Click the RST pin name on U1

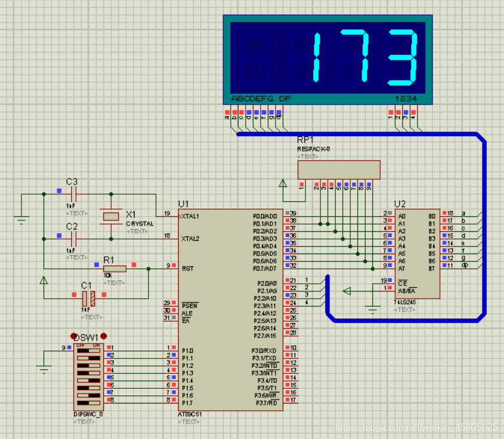(188, 268)
